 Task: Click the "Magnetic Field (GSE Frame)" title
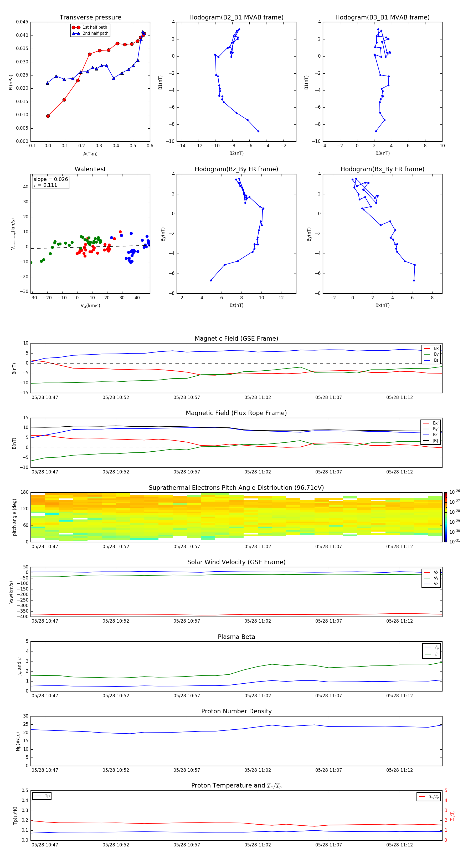236,339
